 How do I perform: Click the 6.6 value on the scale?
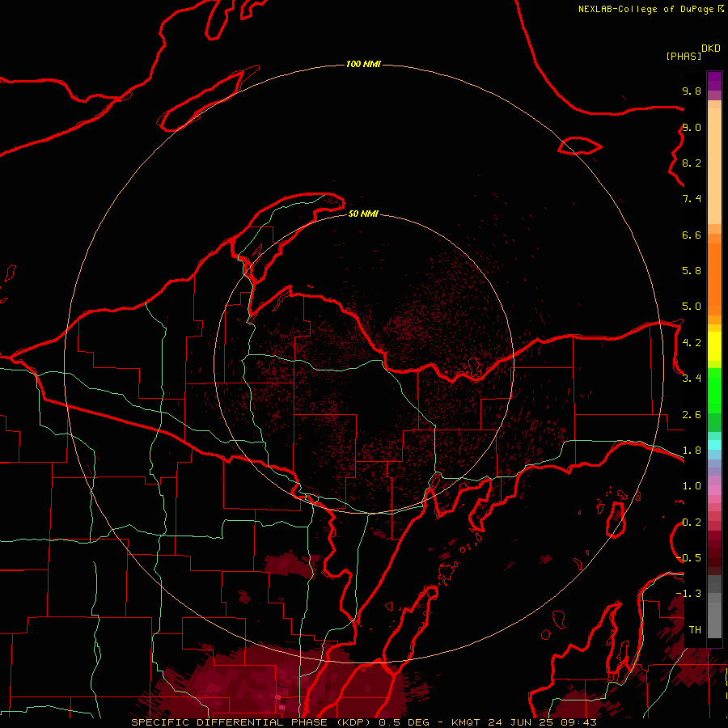692,235
